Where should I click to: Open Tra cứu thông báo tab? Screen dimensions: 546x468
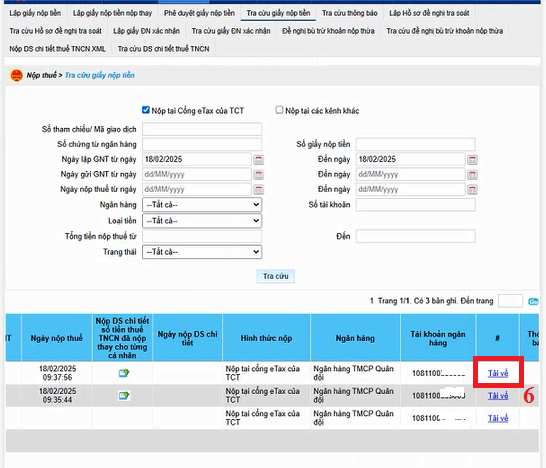point(350,13)
